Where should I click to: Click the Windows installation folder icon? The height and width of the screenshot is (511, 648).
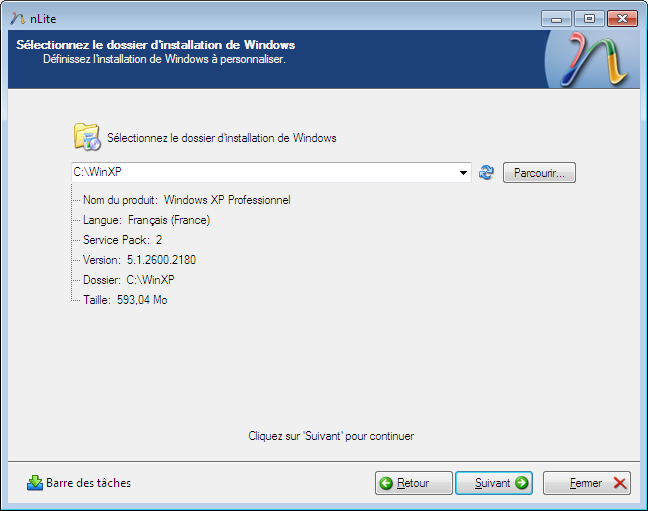(x=87, y=136)
